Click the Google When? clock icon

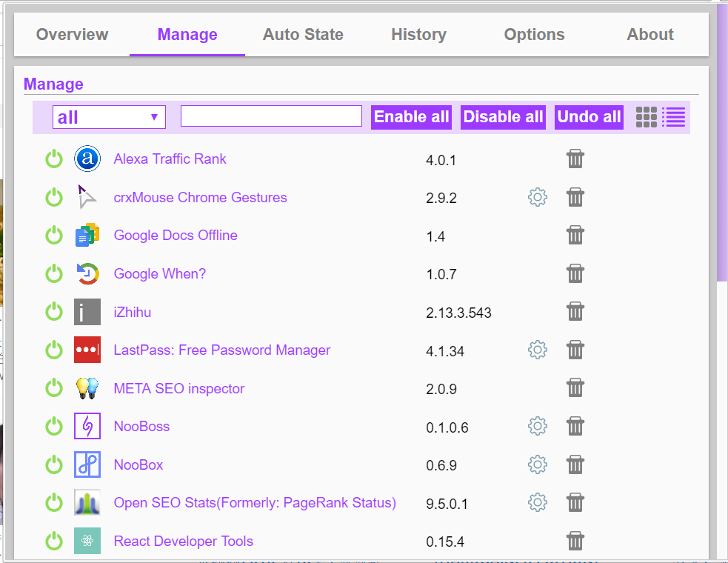[x=87, y=273]
